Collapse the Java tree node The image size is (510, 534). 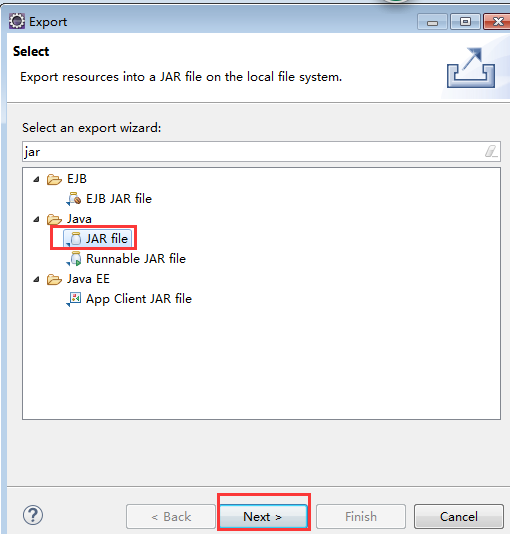[x=36, y=219]
